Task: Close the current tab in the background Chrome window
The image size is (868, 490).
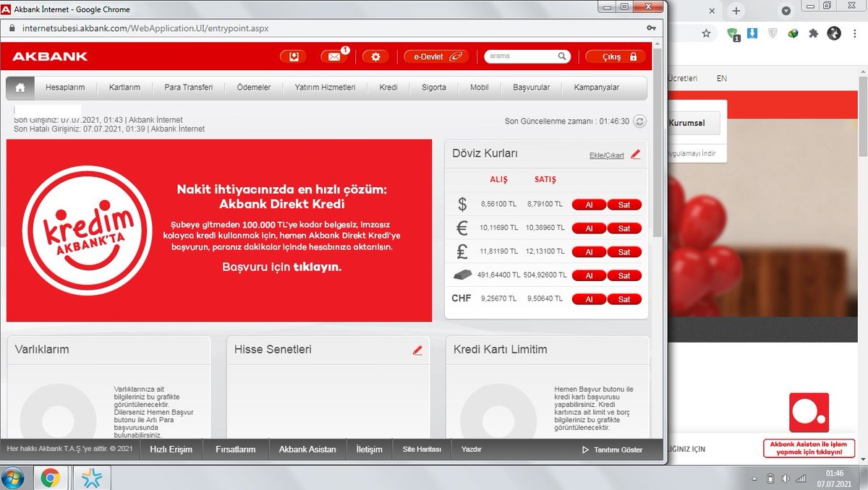Action: pos(712,11)
